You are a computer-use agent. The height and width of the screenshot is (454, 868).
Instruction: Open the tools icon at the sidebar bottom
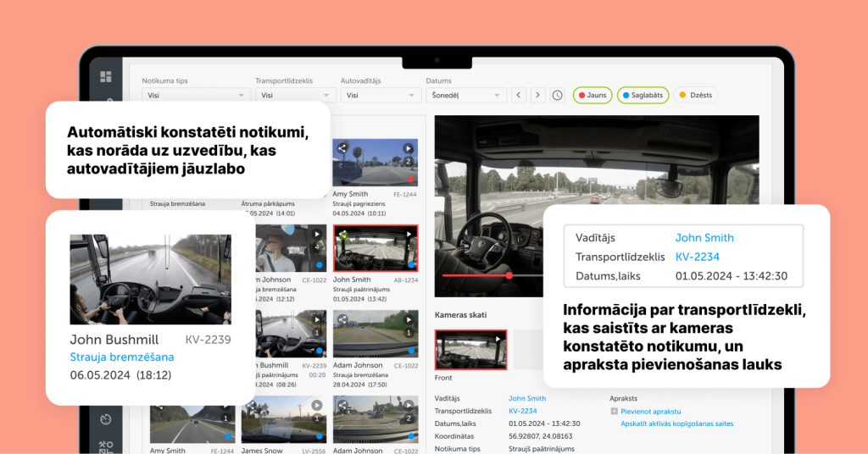[x=106, y=446]
